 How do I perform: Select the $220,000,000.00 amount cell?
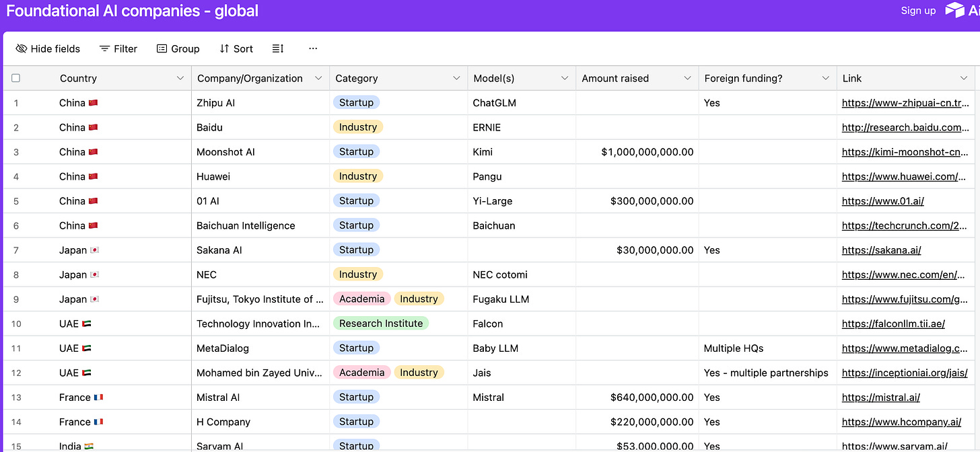[x=637, y=422]
